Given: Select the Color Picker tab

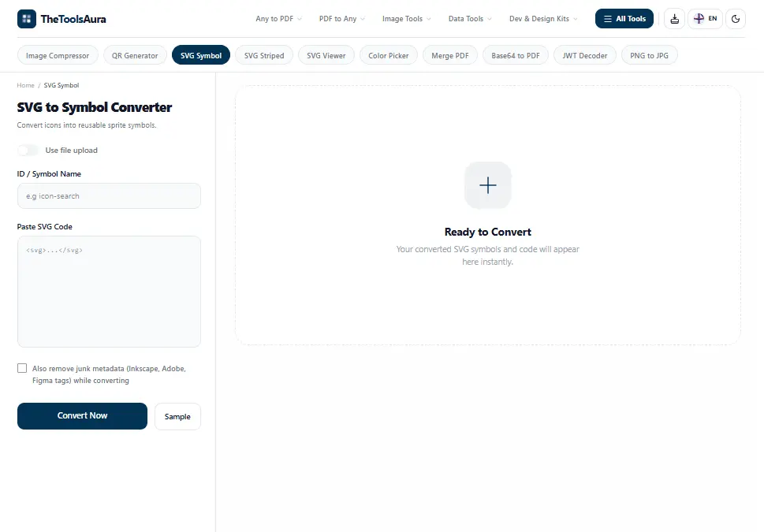Looking at the screenshot, I should [x=389, y=55].
